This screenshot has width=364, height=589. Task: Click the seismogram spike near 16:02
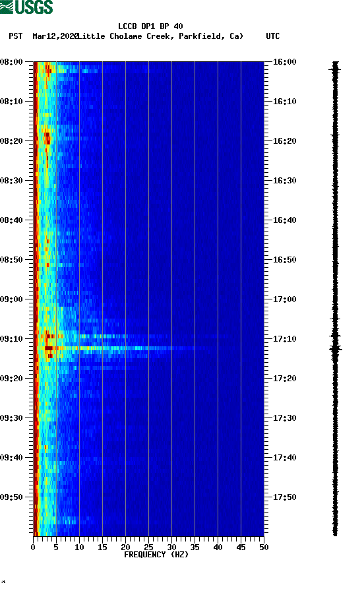[x=336, y=69]
